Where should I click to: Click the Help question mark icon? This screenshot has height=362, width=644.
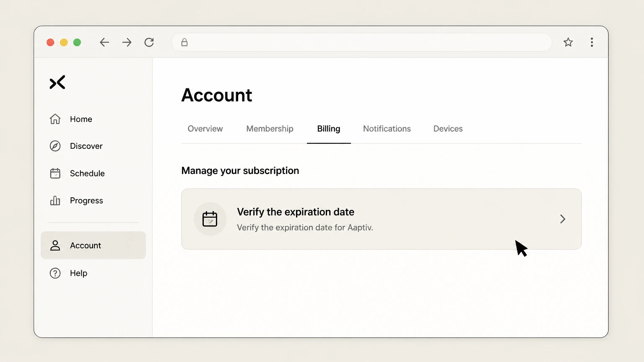(x=55, y=273)
